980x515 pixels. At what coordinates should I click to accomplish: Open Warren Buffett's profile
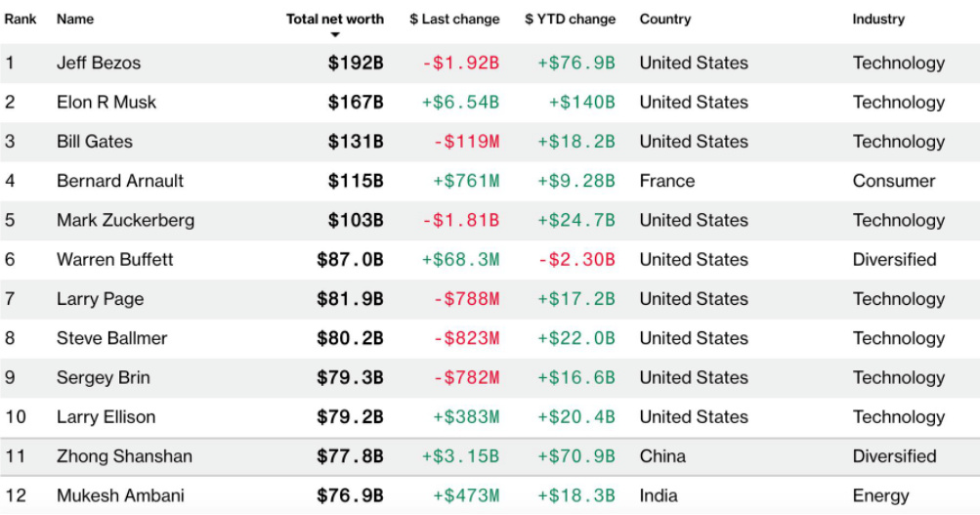pos(115,259)
